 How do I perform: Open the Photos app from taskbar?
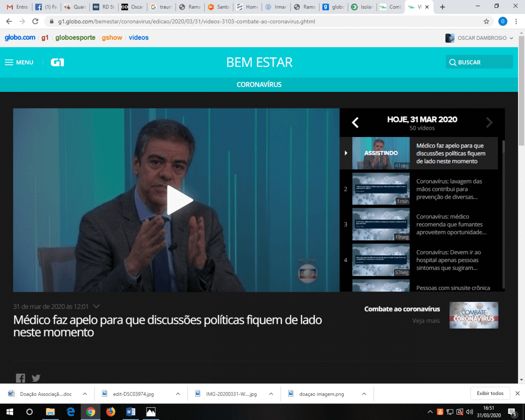151,412
